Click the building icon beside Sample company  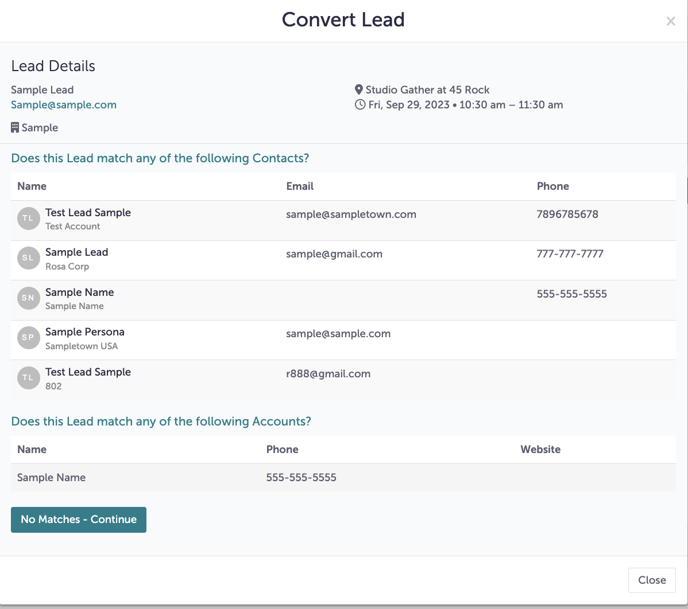(15, 128)
